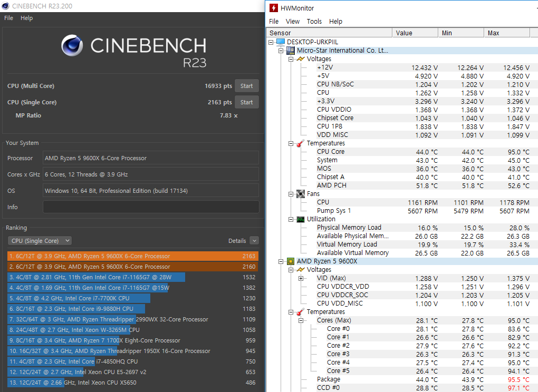The height and width of the screenshot is (392, 538).
Task: Select the Package temperature row
Action: click(x=423, y=379)
